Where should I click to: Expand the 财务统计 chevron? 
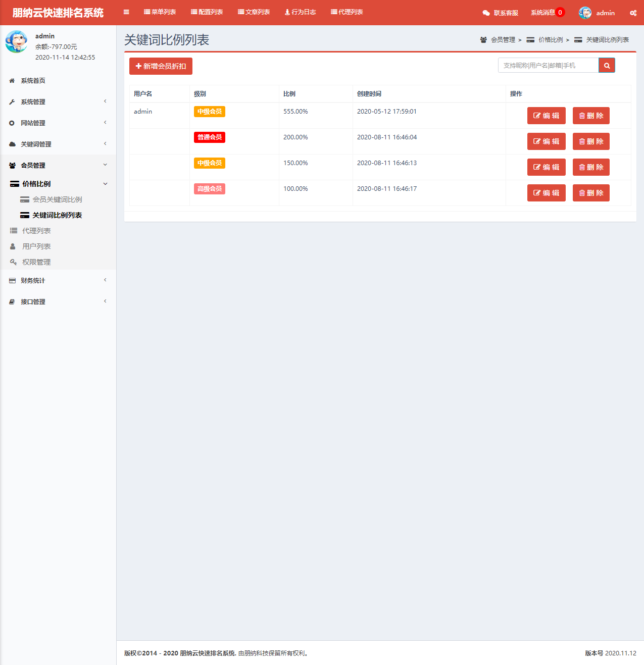[x=105, y=280]
